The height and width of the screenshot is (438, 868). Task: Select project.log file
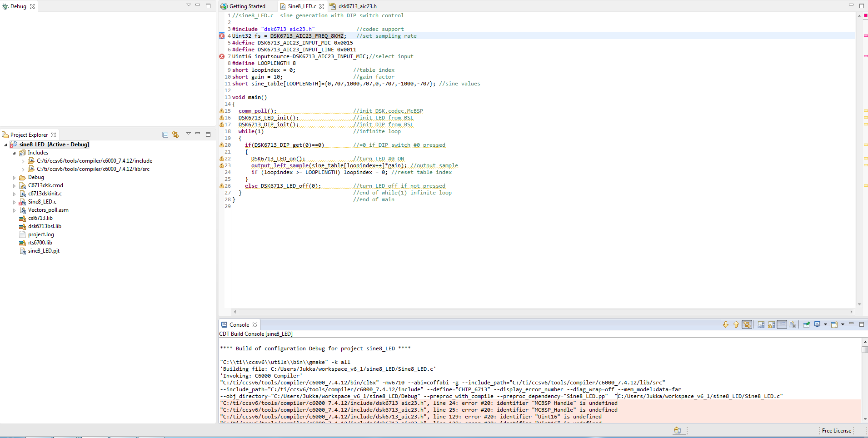coord(41,234)
